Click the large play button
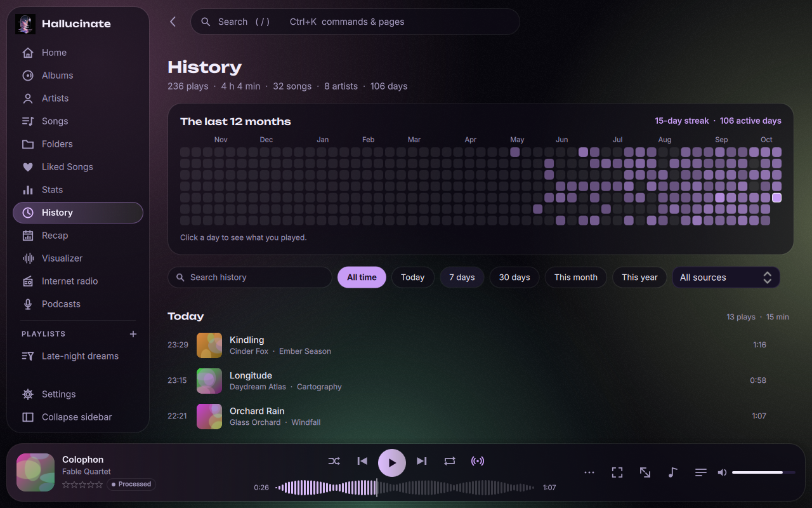812x508 pixels. 392,463
